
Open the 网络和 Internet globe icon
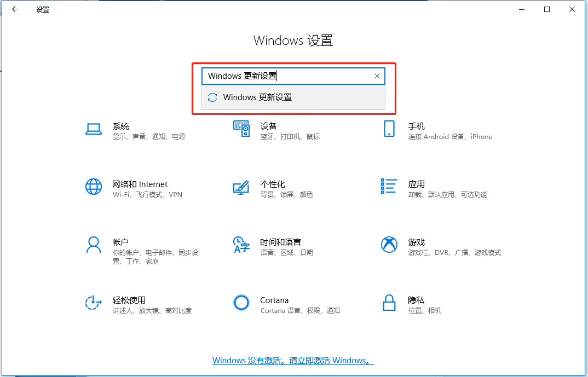click(94, 186)
